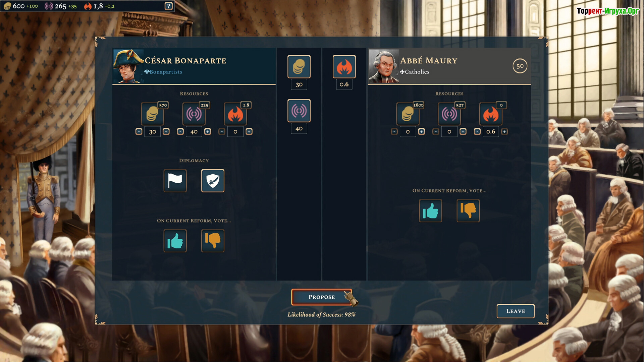The width and height of the screenshot is (644, 362).
Task: Choose thumbs up vote for Bonaparte
Action: [175, 241]
